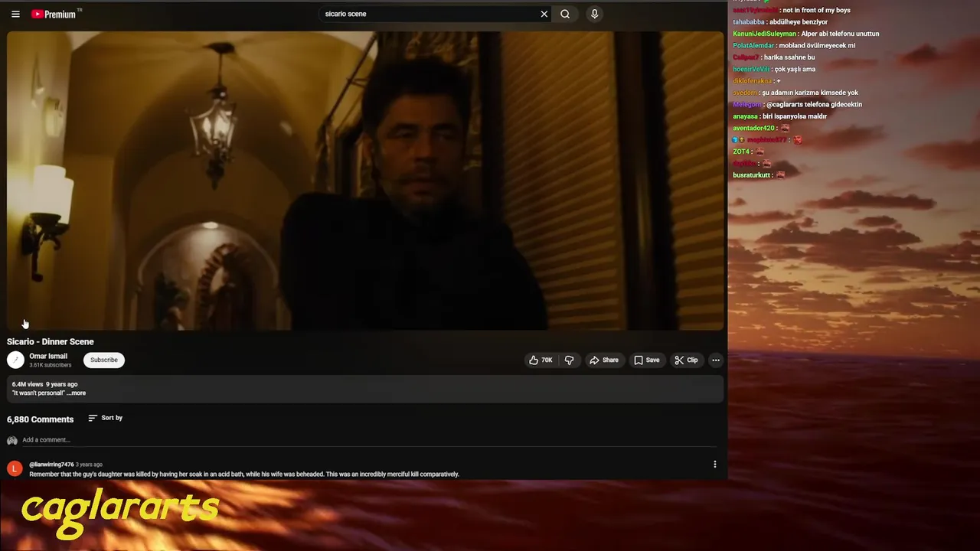Open the three-dot more actions menu beside Clip
Image resolution: width=980 pixels, height=551 pixels.
pos(716,360)
